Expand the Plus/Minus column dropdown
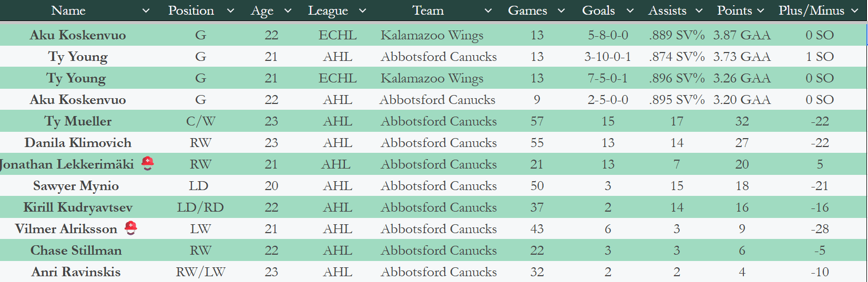Screen dimensions: 868x282 click(855, 11)
